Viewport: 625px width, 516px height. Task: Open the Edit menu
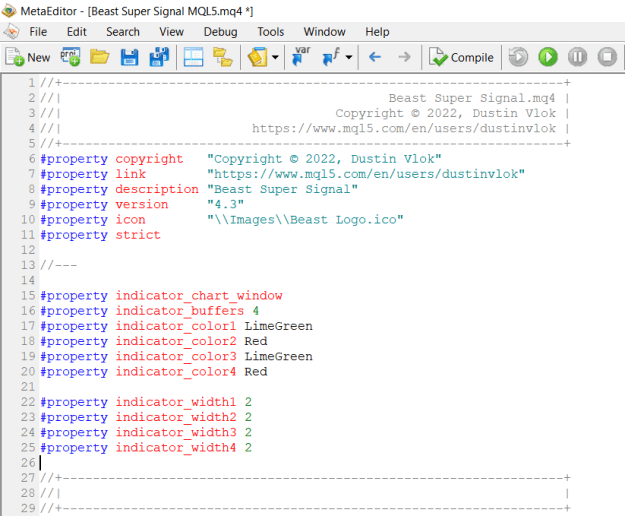[x=77, y=32]
